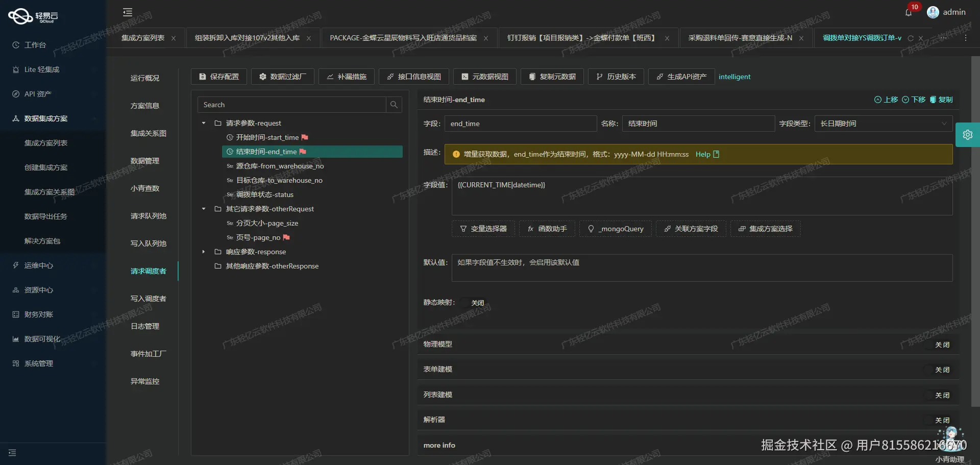Image resolution: width=980 pixels, height=465 pixels.
Task: Click the 保存配置 button
Action: [x=219, y=77]
